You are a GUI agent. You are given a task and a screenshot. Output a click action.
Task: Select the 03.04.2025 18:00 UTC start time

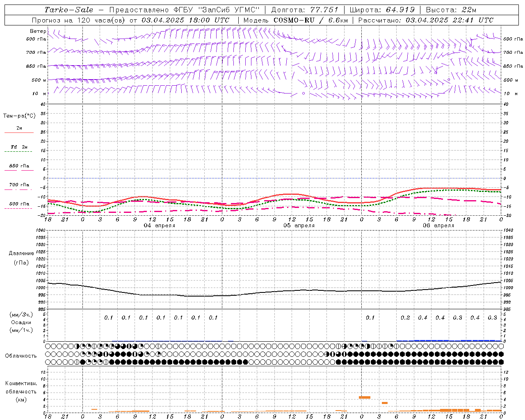(x=185, y=20)
